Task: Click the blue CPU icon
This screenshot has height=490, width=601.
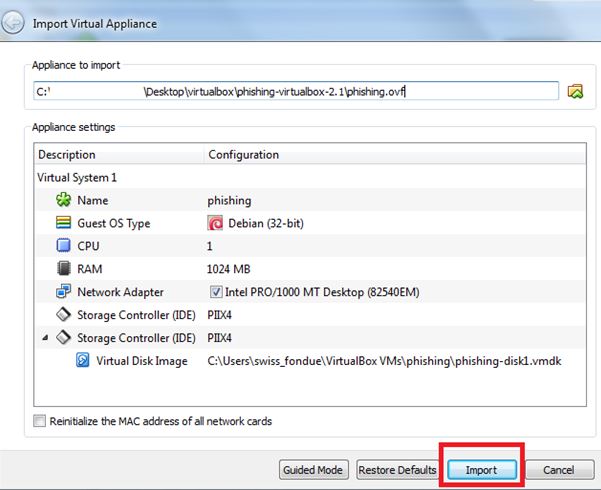Action: coord(63,245)
